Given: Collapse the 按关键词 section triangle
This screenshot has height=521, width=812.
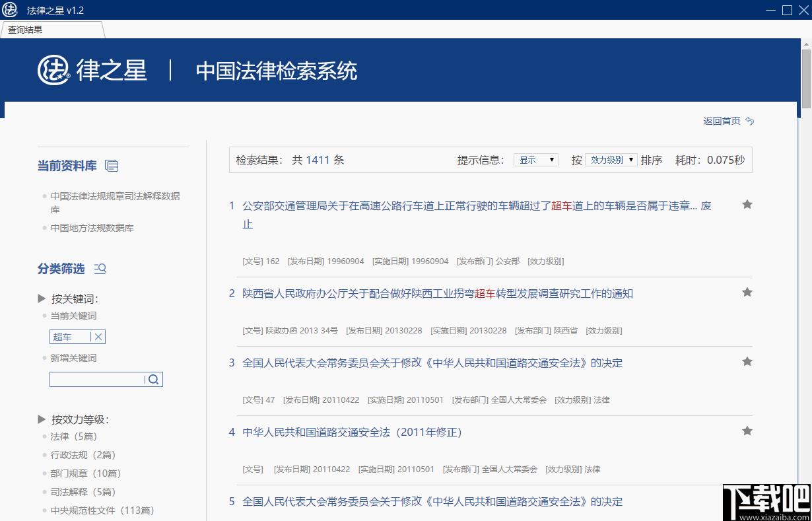Looking at the screenshot, I should pos(42,298).
